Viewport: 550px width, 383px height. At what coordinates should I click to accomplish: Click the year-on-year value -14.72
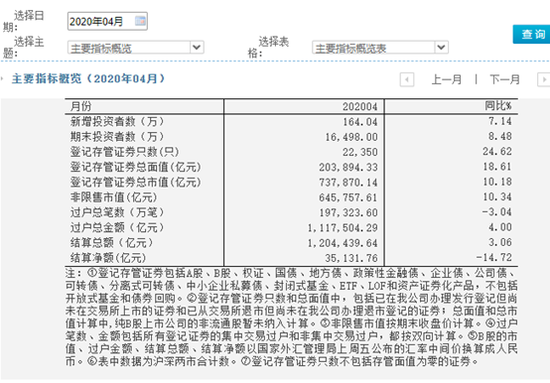coord(494,257)
